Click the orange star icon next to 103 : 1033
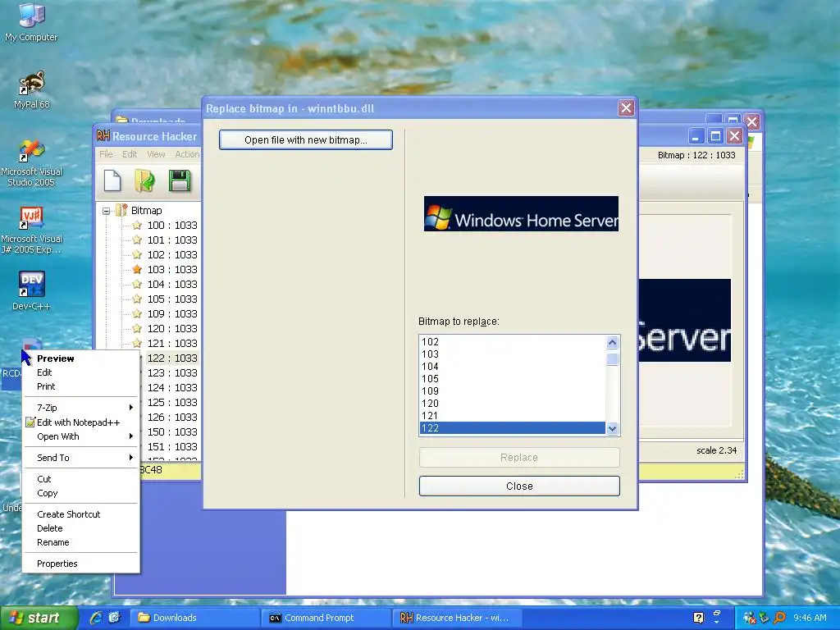 [x=137, y=269]
